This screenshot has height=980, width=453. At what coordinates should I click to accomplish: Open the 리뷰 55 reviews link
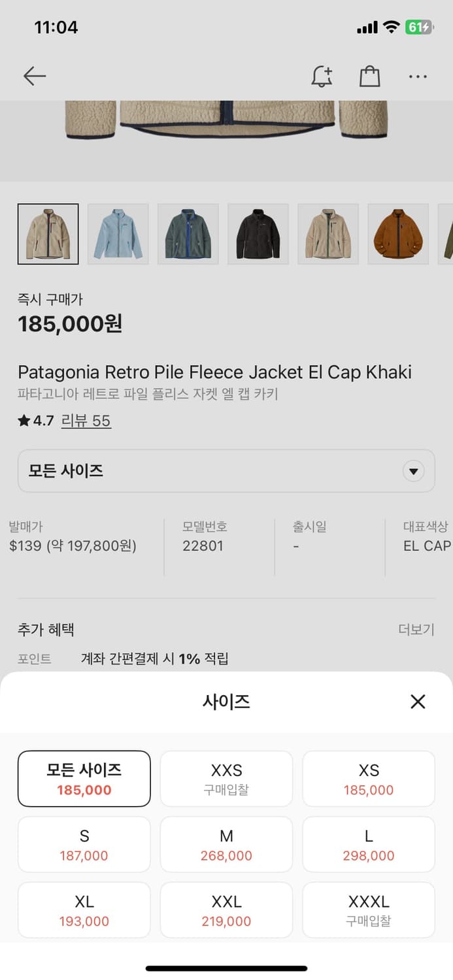pyautogui.click(x=86, y=421)
